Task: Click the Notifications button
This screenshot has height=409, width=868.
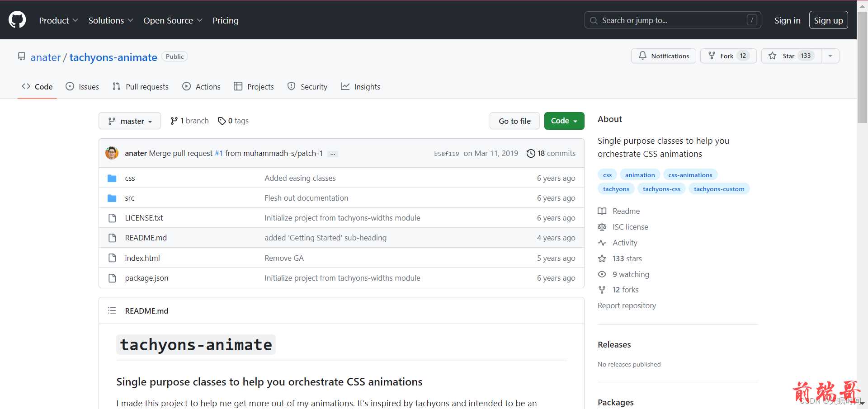Action: click(664, 56)
